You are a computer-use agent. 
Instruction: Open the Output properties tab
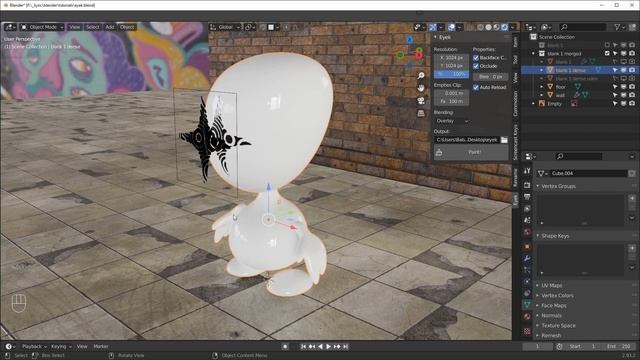pyautogui.click(x=527, y=197)
